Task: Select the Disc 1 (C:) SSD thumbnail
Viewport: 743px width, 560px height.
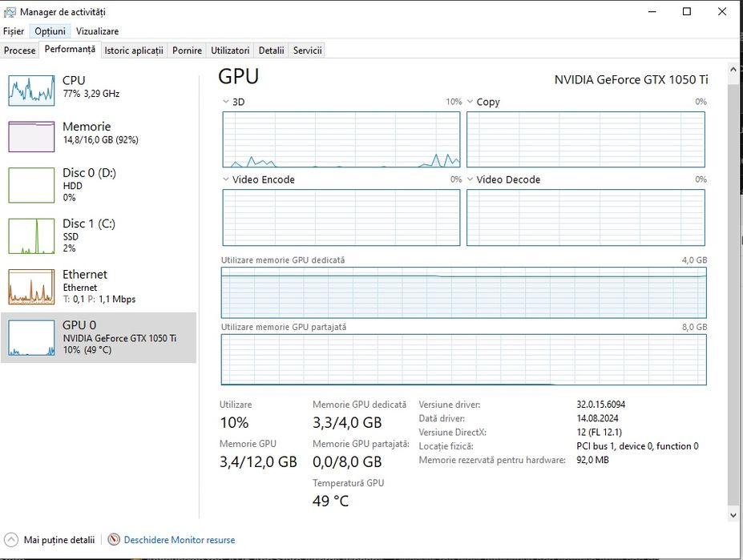Action: click(x=31, y=236)
